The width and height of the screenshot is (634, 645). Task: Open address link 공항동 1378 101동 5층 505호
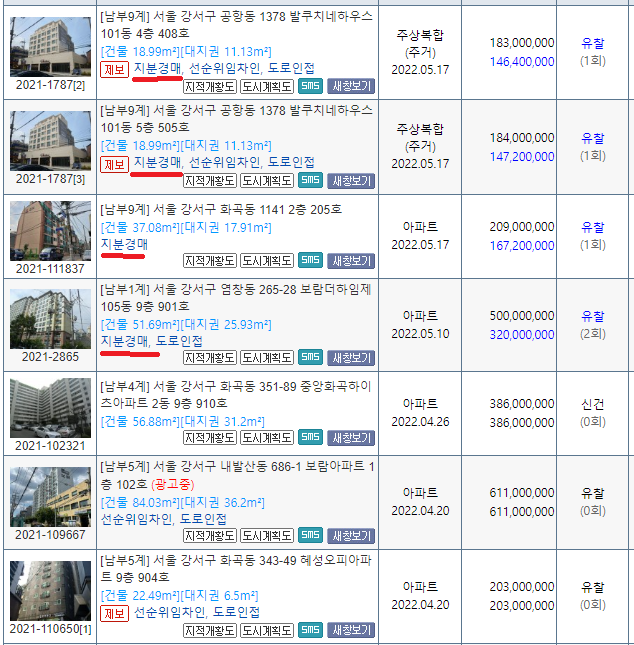coord(237,119)
